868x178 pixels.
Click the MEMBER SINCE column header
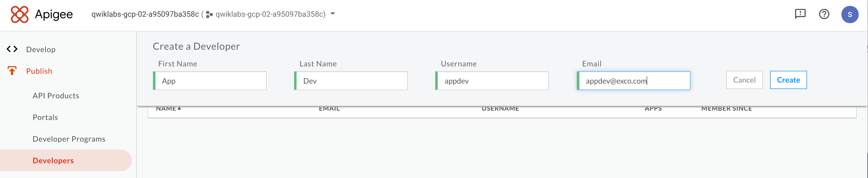[x=726, y=109]
